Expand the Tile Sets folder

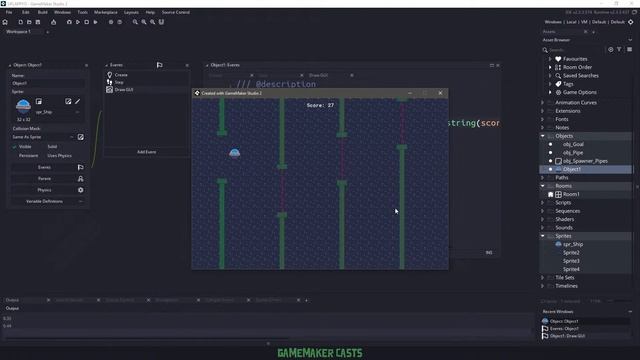(542, 278)
